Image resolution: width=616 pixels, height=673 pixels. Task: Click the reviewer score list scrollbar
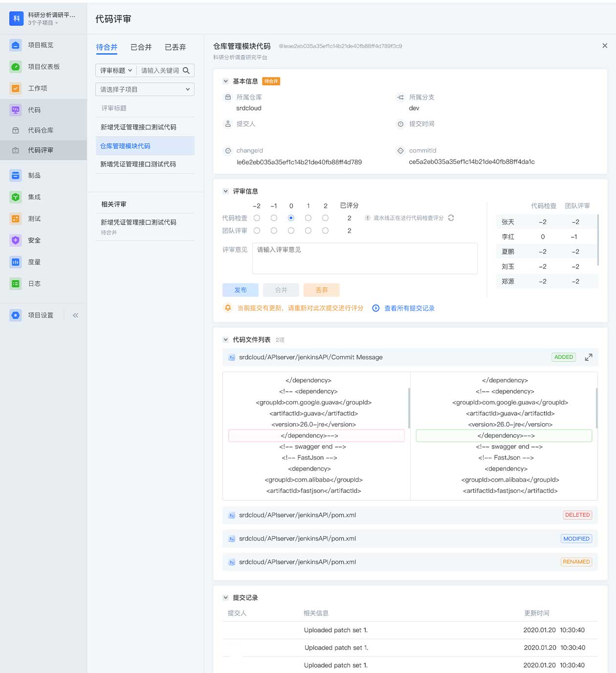pyautogui.click(x=597, y=240)
